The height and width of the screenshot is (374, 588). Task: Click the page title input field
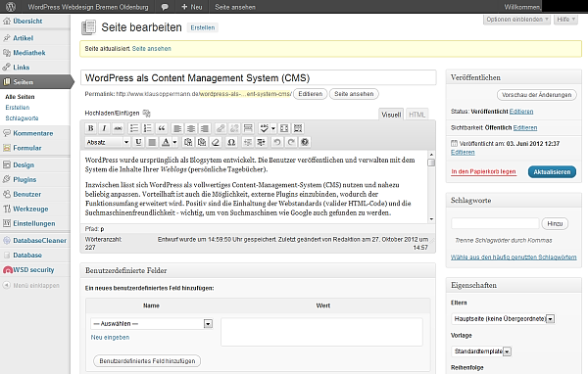(259, 78)
